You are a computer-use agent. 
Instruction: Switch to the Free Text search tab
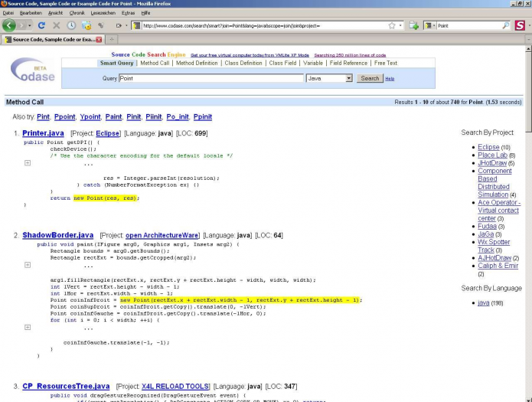click(386, 63)
